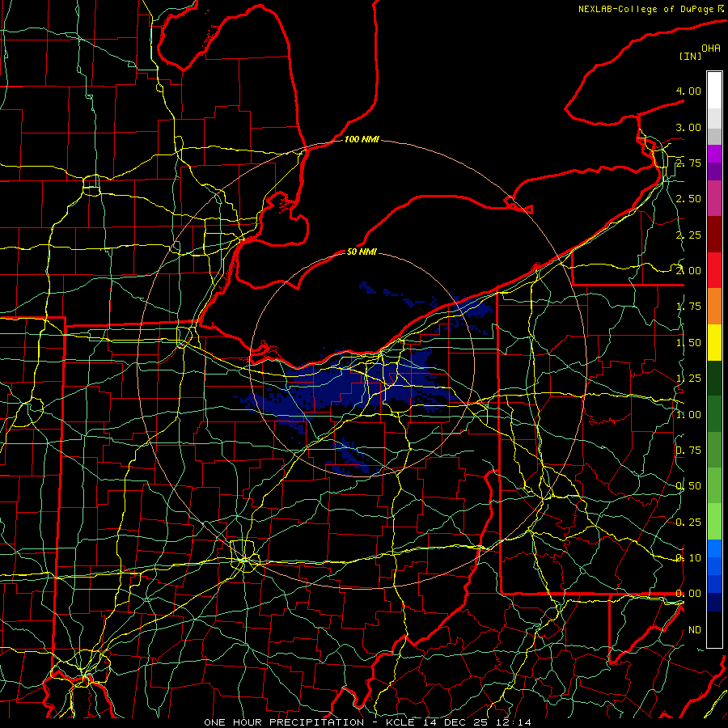This screenshot has height=728, width=728.
Task: Click the 100 NMI range ring label
Action: point(362,139)
